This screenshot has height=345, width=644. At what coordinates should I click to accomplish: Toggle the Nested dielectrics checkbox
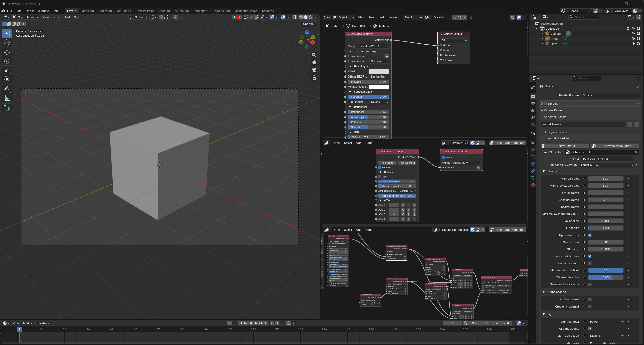pos(590,256)
